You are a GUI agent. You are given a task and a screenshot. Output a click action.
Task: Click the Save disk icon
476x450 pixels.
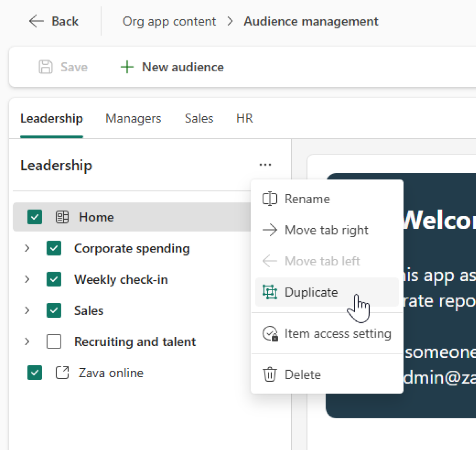point(46,67)
